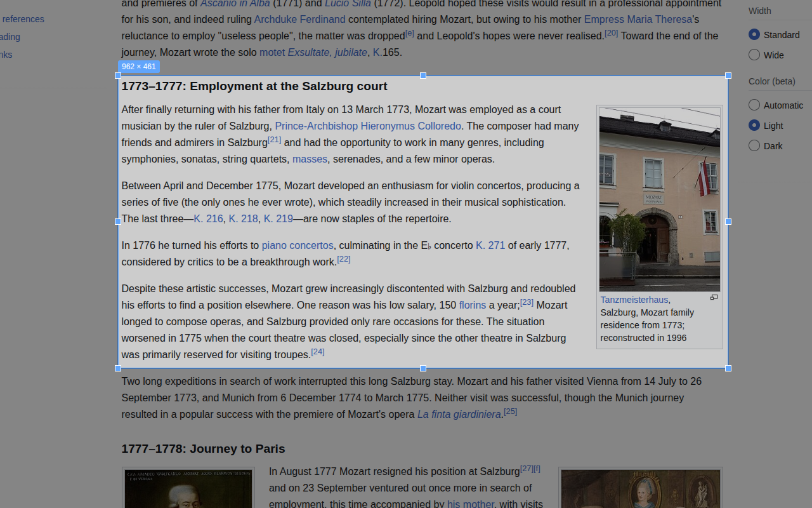Image resolution: width=812 pixels, height=508 pixels.
Task: Open the masses article link
Action: tap(310, 159)
